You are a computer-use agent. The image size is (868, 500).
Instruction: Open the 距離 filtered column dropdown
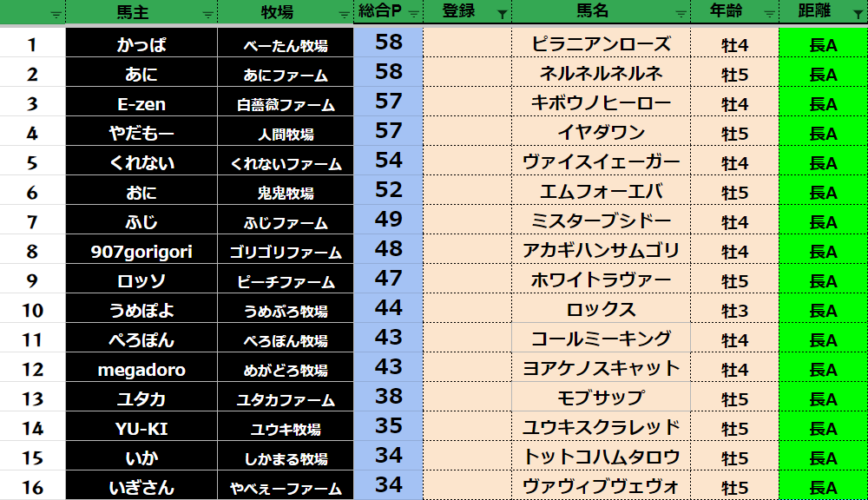click(x=858, y=14)
